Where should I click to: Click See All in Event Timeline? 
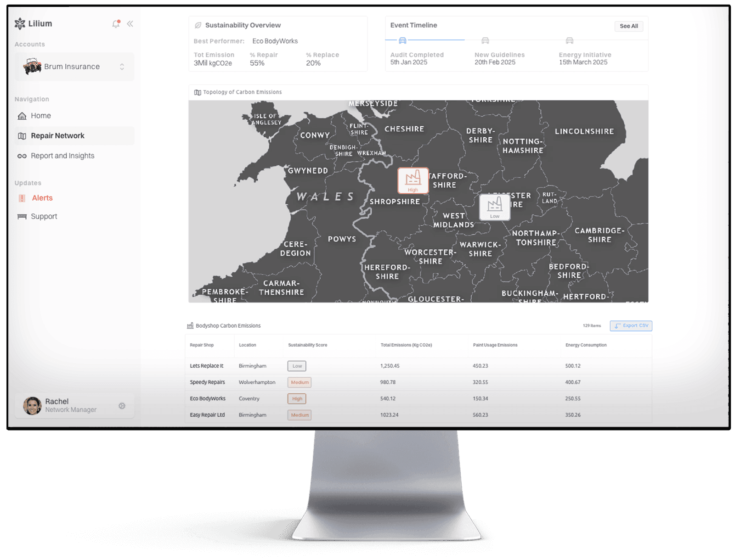(x=628, y=26)
